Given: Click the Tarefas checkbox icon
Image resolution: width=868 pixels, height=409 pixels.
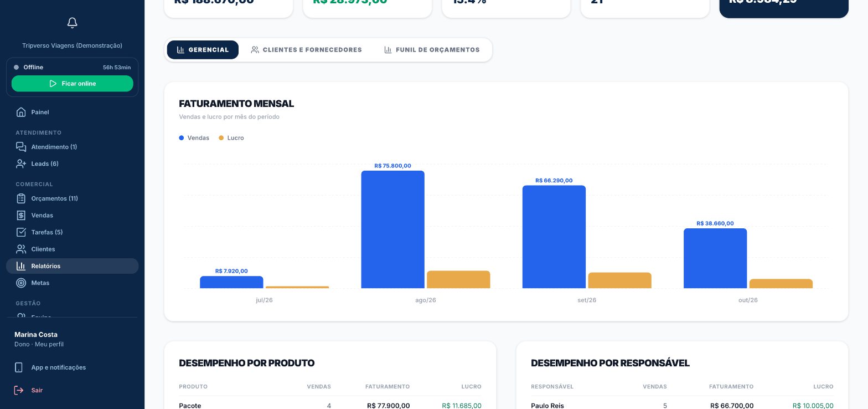Looking at the screenshot, I should (21, 232).
